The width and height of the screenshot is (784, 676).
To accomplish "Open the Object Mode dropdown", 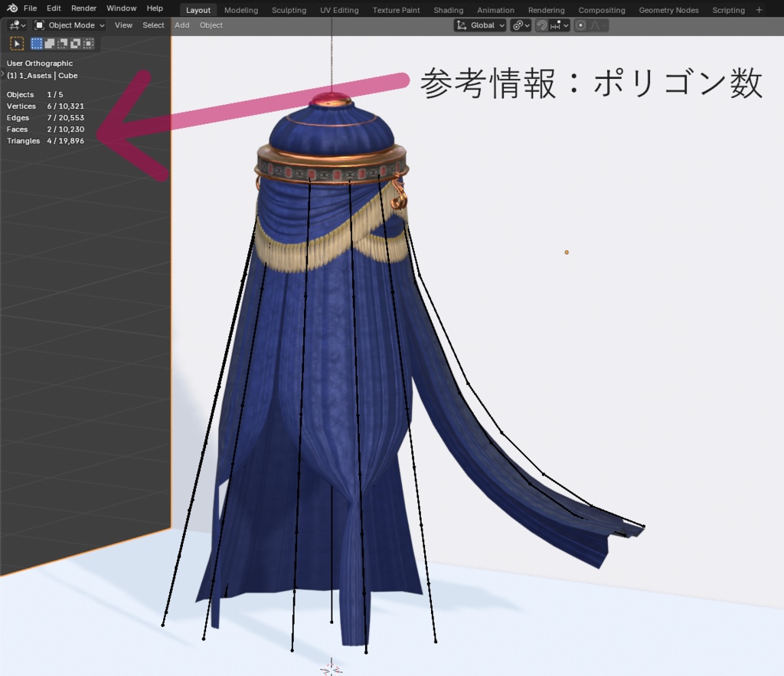I will pos(70,25).
